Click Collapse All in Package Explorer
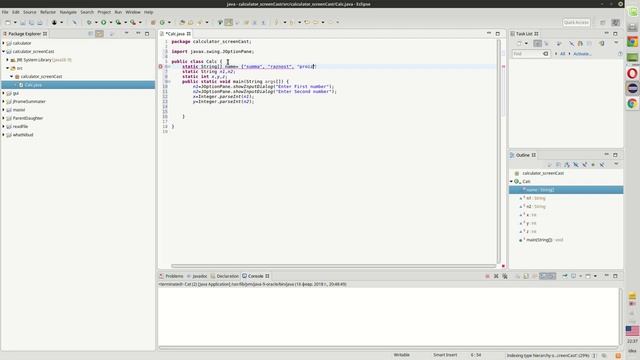Image resolution: width=640 pixels, height=360 pixels. click(91, 34)
